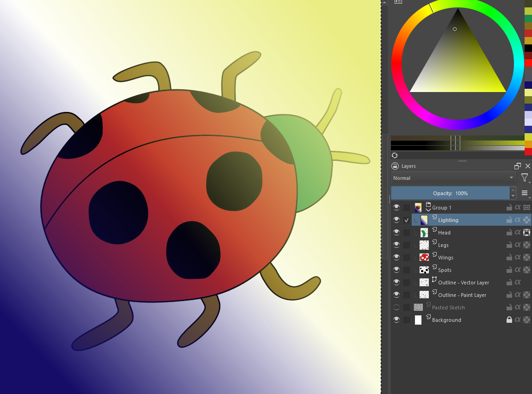Hide the Spots layer
Viewport: 532px width, 394px height.
point(396,270)
